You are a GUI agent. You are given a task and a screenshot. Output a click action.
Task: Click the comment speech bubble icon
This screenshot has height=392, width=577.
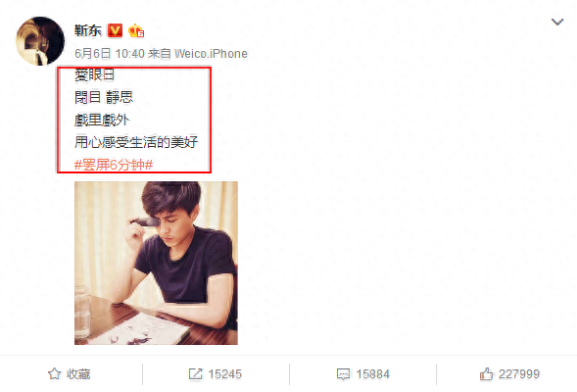tap(343, 374)
